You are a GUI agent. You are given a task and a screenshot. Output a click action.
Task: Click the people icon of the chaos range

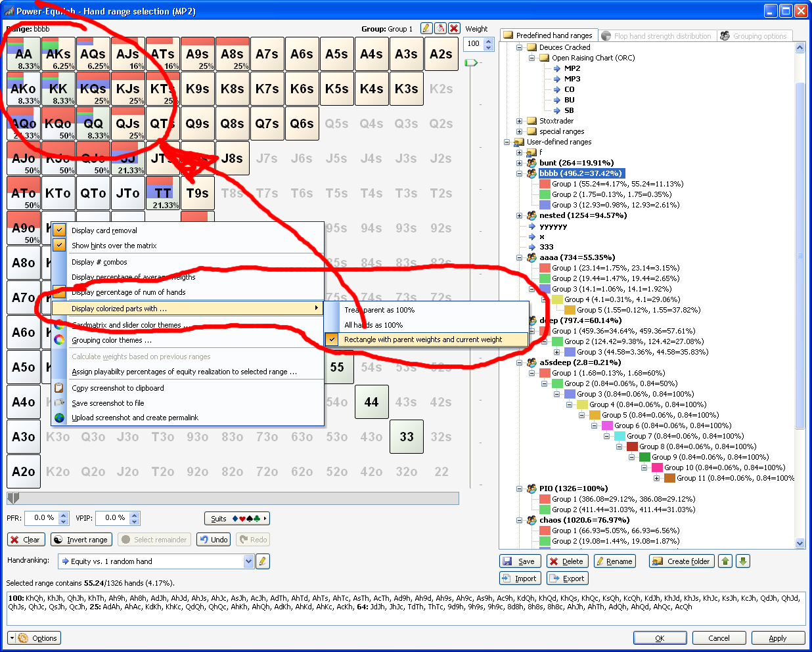click(x=532, y=520)
